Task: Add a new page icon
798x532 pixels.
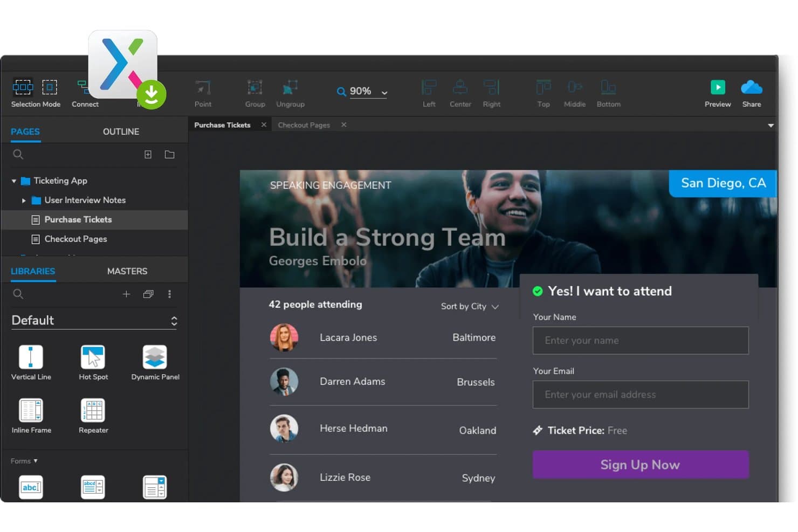Action: click(148, 155)
